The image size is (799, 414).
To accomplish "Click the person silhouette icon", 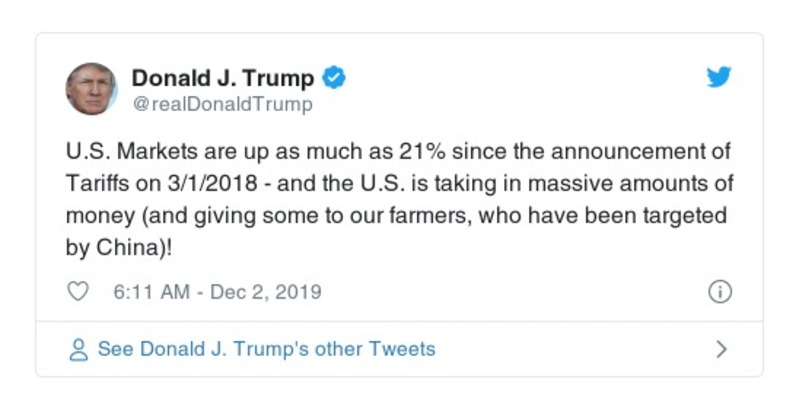I will coord(78,350).
